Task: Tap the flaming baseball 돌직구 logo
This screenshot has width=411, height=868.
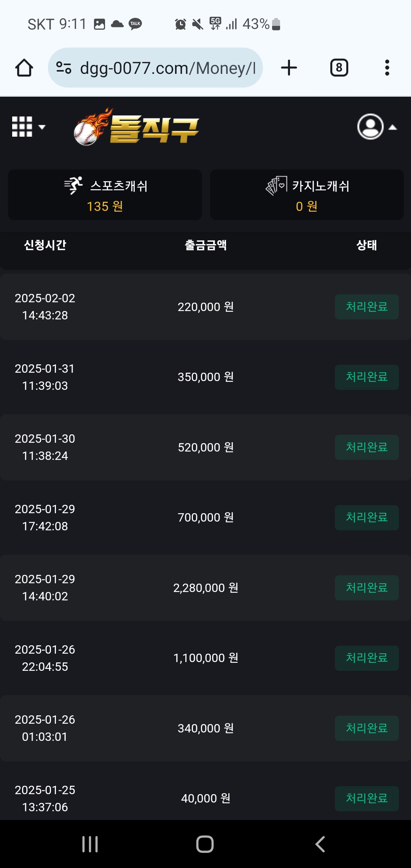Action: [136, 127]
